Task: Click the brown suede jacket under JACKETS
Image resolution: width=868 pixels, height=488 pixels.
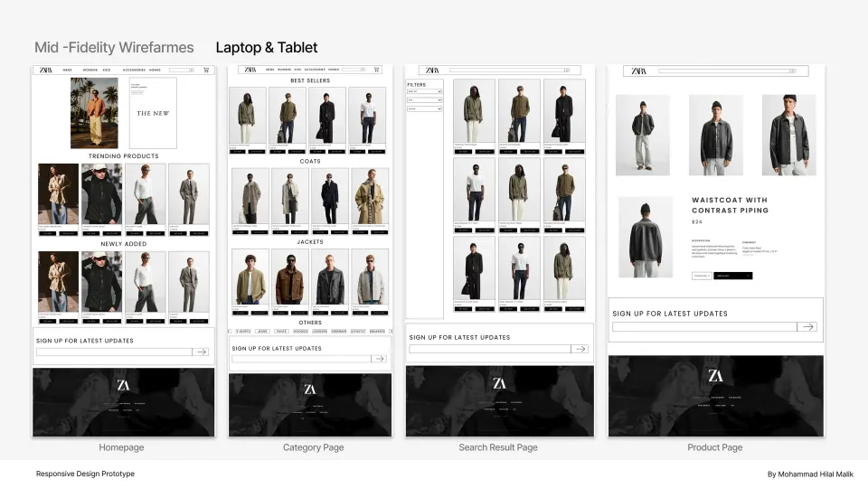Action: [290, 277]
